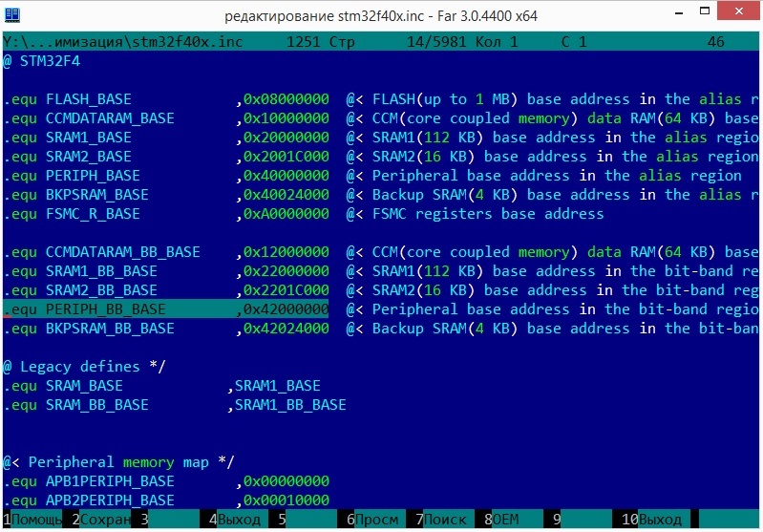Click value 0x40000000

[x=286, y=175]
